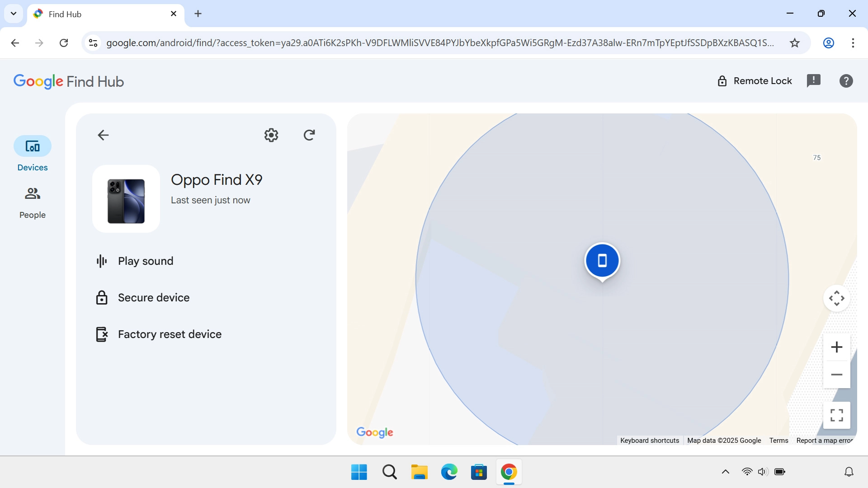Screen dimensions: 868x488
Task: Open the Terms link on map
Action: [778, 441]
